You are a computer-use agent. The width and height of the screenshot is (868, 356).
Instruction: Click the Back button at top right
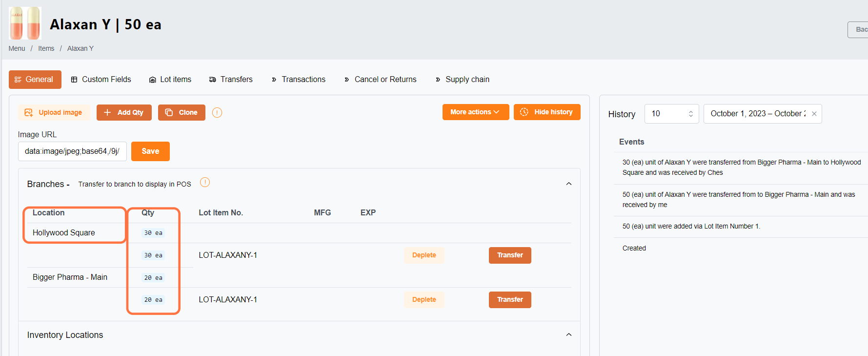click(859, 29)
